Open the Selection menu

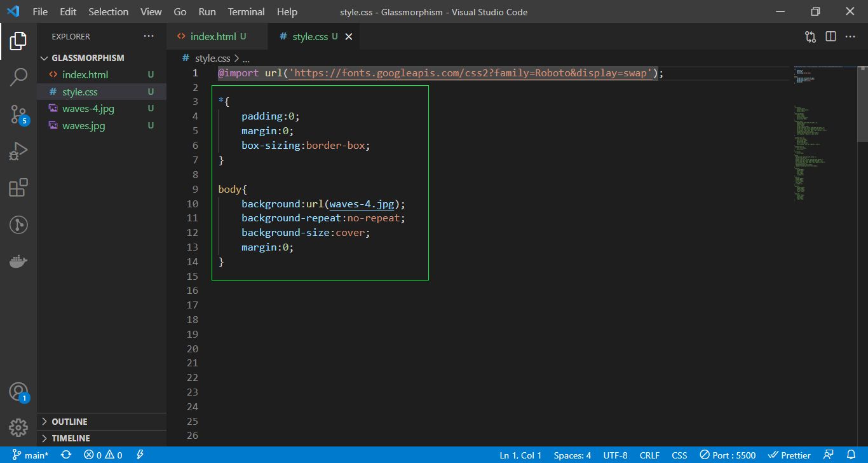coord(108,12)
